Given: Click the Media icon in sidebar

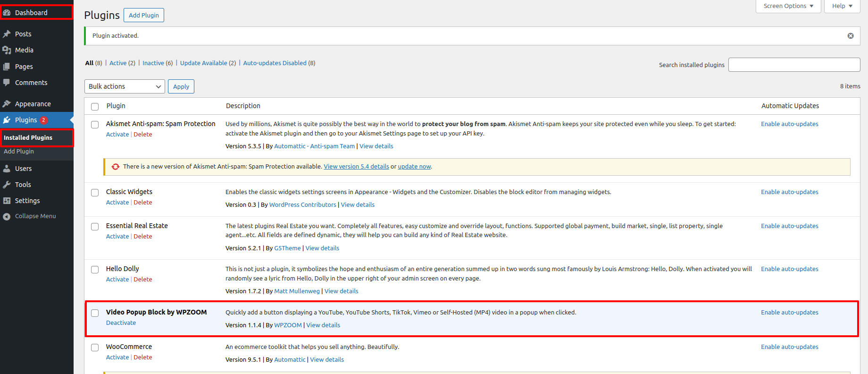Looking at the screenshot, I should [7, 50].
